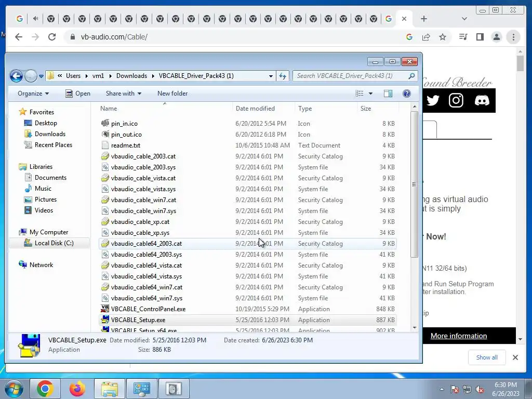Open Chrome side panel icon

coord(480,37)
